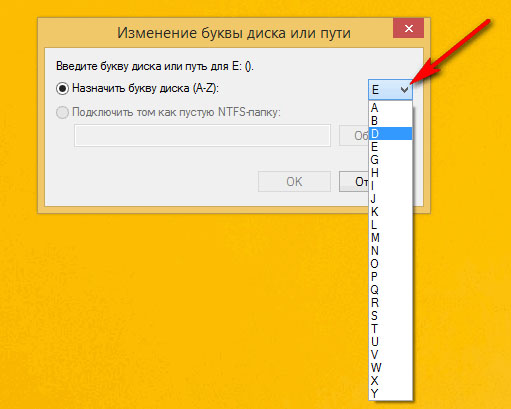Click the partially hidden Обзор button
511x409 pixels.
click(354, 135)
